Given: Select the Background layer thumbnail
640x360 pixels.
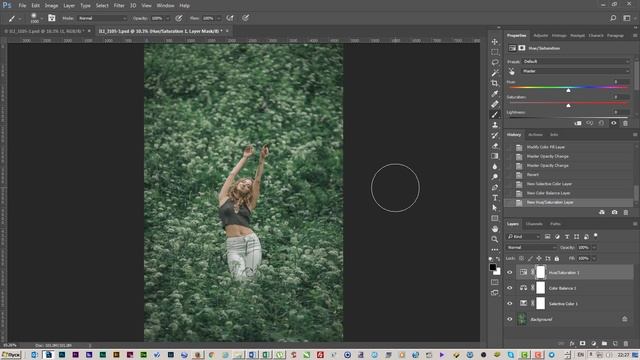Looking at the screenshot, I should click(x=522, y=319).
